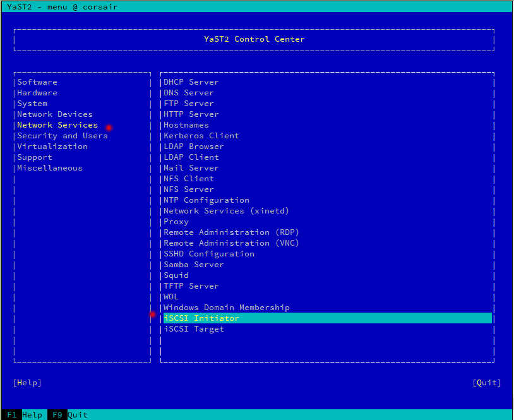Open Kerberos Client configuration
Image resolution: width=514 pixels, height=420 pixels.
(x=201, y=136)
